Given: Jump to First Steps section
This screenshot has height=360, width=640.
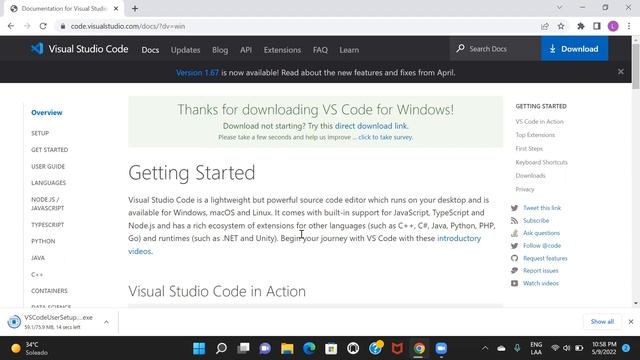Looking at the screenshot, I should click(x=529, y=149).
